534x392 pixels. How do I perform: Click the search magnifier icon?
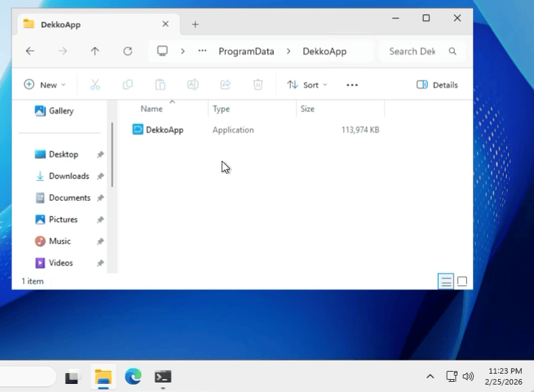pyautogui.click(x=452, y=51)
